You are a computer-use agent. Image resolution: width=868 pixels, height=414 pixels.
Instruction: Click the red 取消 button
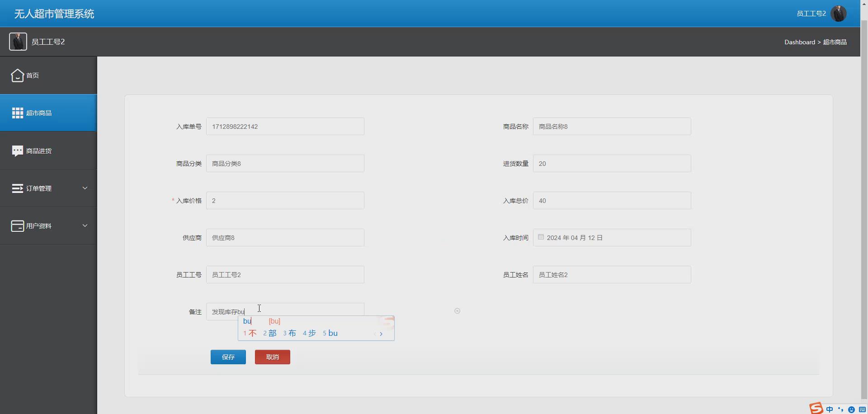pos(273,357)
